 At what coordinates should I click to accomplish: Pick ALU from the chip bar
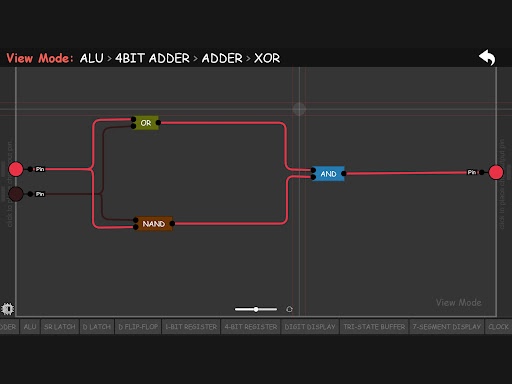[30, 327]
